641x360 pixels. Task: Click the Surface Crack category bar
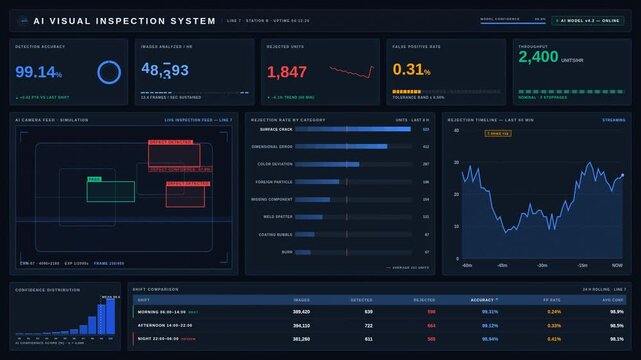pyautogui.click(x=353, y=129)
